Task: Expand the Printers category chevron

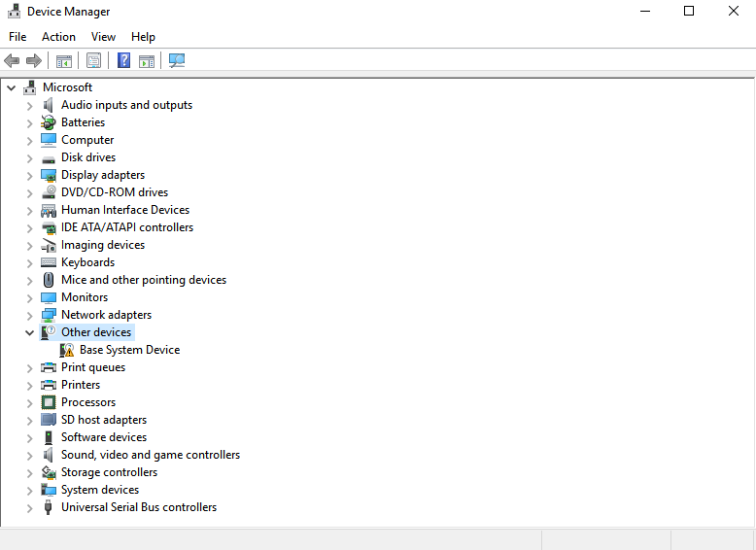Action: click(29, 386)
